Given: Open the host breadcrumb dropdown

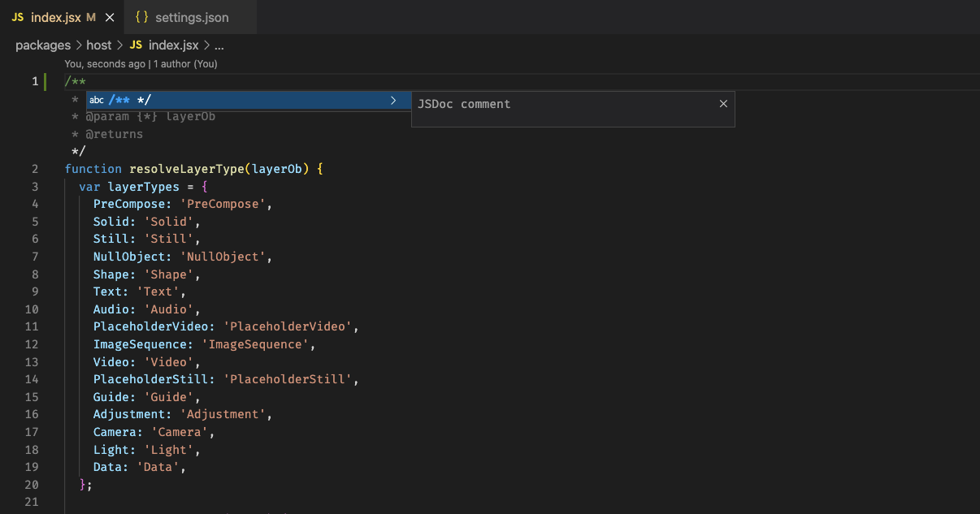Looking at the screenshot, I should pyautogui.click(x=98, y=45).
